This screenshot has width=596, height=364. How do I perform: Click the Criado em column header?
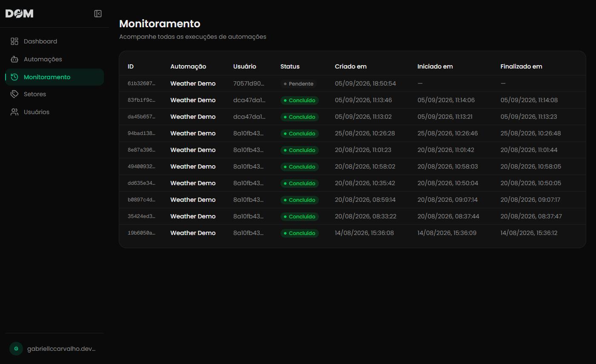(351, 66)
